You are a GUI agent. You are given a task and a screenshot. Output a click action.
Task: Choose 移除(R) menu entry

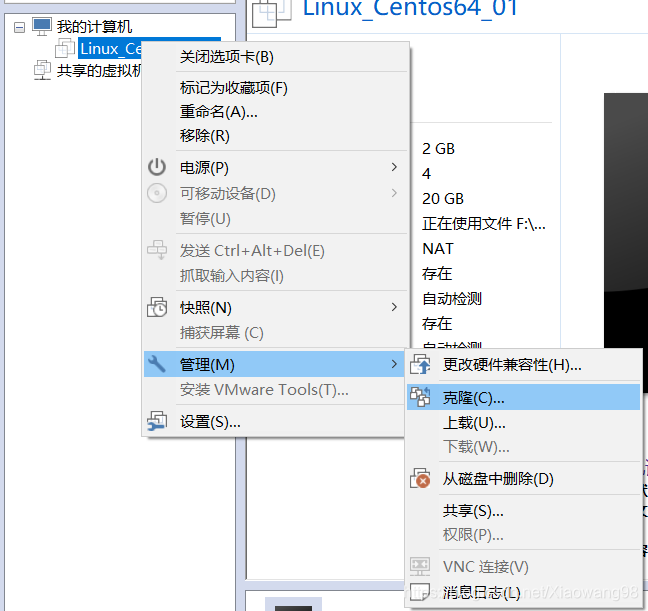275,136
